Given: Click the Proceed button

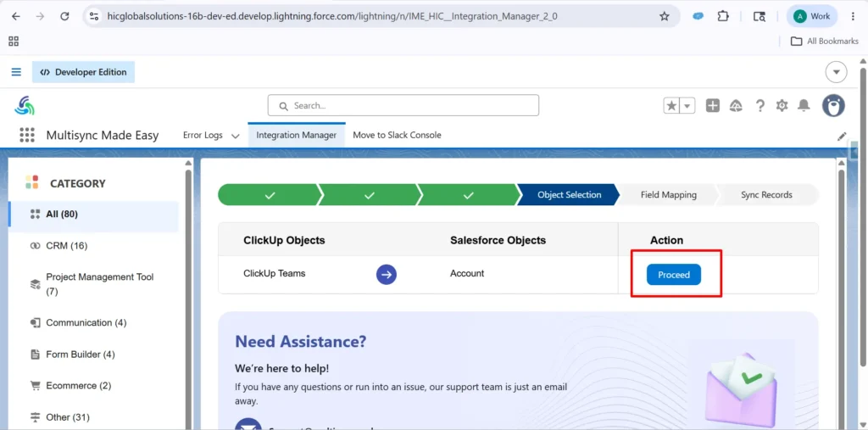Looking at the screenshot, I should click(674, 275).
